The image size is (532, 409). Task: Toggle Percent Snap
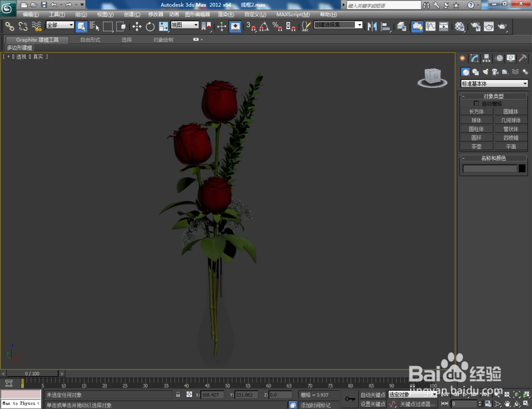coord(278,26)
